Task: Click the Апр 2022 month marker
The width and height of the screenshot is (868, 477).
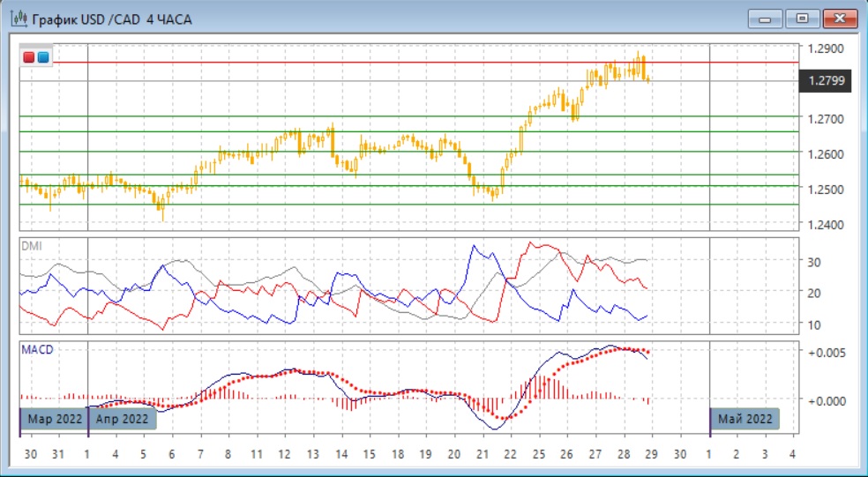Action: 123,419
